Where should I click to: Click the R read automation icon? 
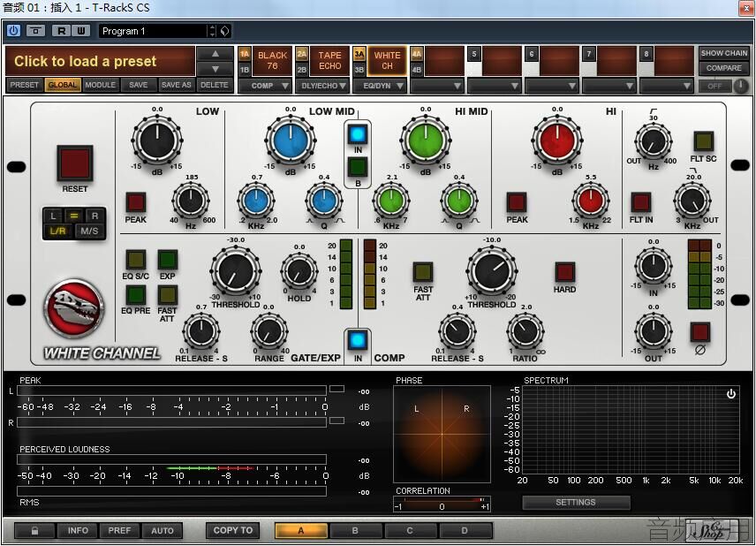(x=61, y=31)
